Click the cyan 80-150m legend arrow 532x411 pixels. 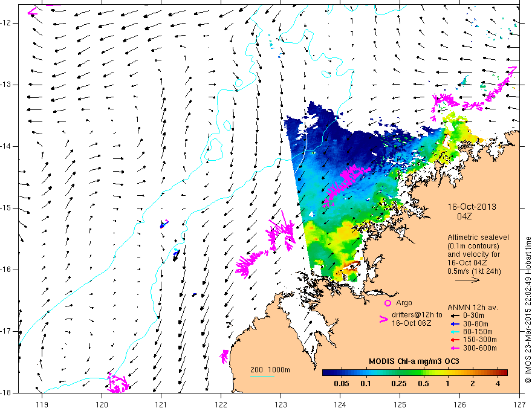pos(455,332)
